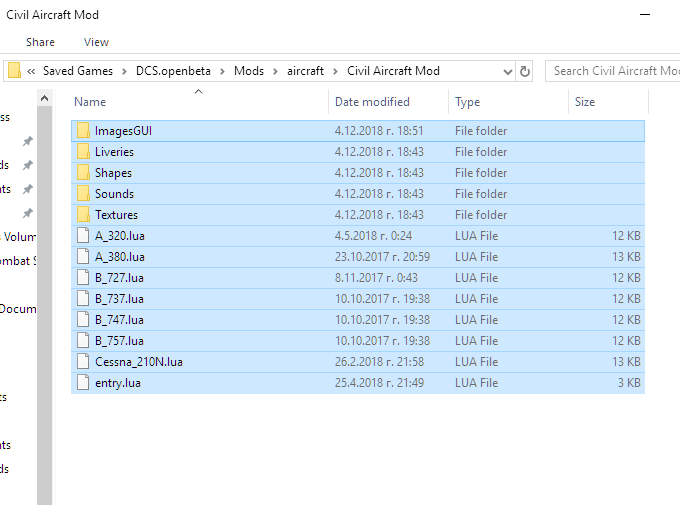Click date 4.12.2018 18:51 of ImagesGUI

coord(379,131)
